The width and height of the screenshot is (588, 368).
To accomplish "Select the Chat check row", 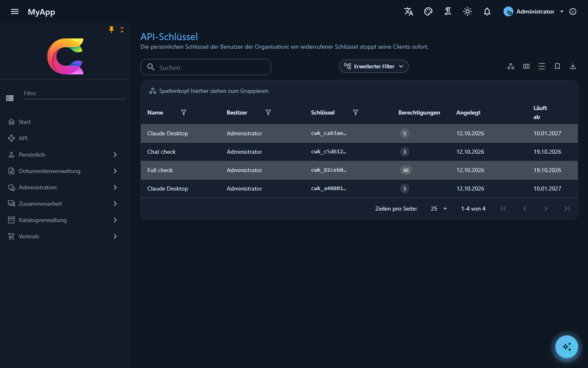I will tap(359, 152).
